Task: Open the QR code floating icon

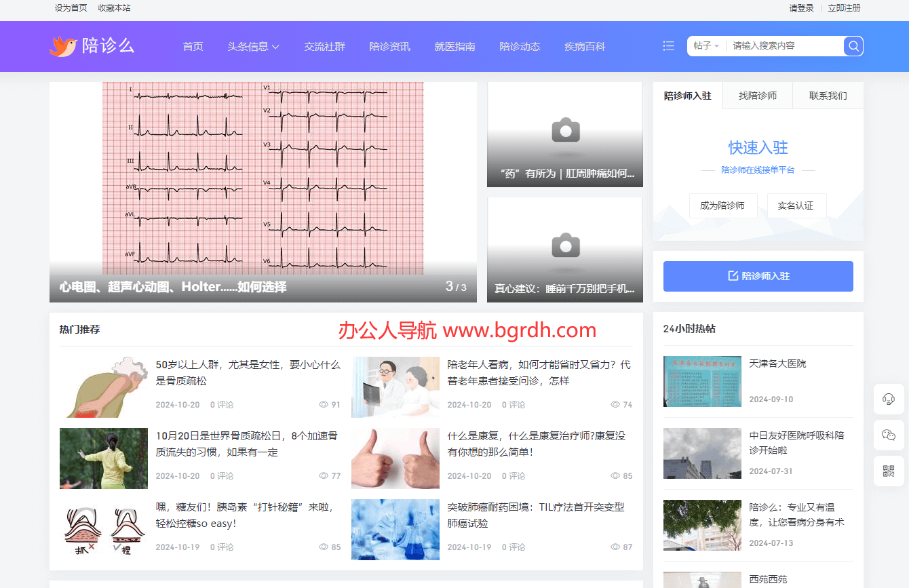Action: 889,471
